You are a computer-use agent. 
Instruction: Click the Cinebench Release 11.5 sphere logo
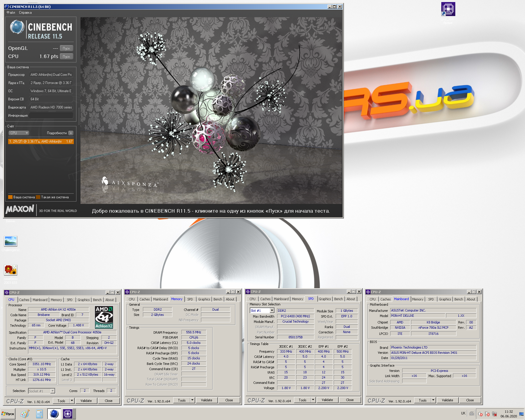click(x=17, y=27)
